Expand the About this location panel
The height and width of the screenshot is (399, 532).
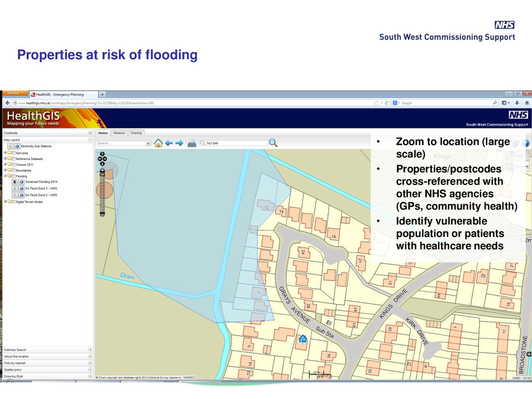click(x=90, y=356)
